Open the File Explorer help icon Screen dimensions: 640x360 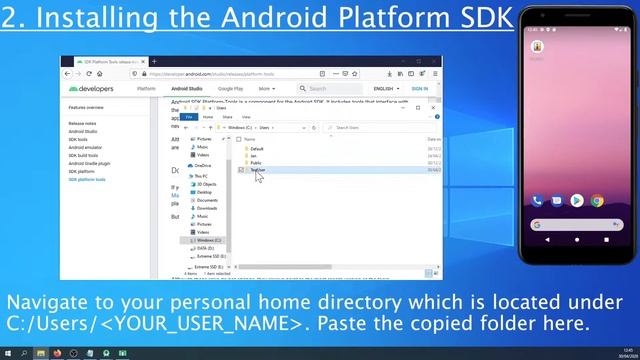pyautogui.click(x=437, y=117)
